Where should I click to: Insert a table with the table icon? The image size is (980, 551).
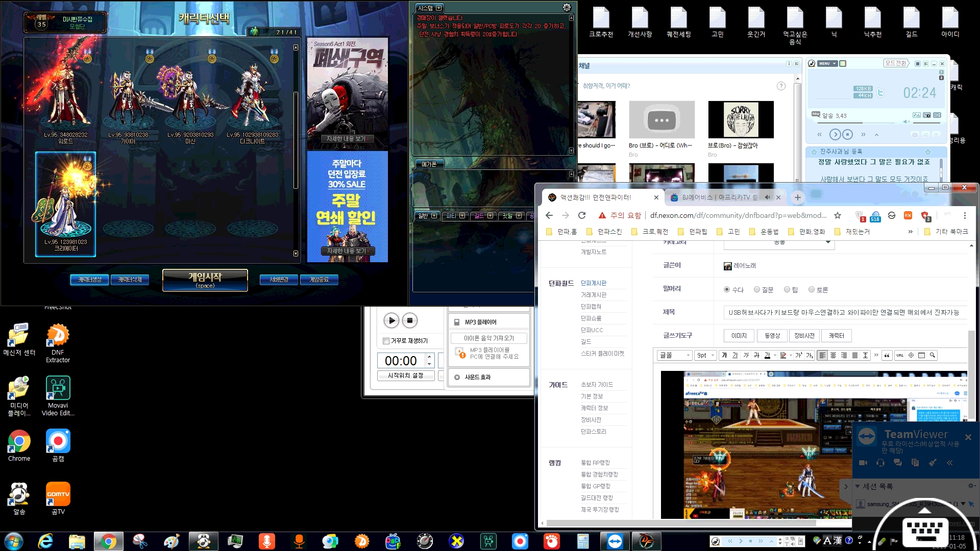(x=921, y=356)
